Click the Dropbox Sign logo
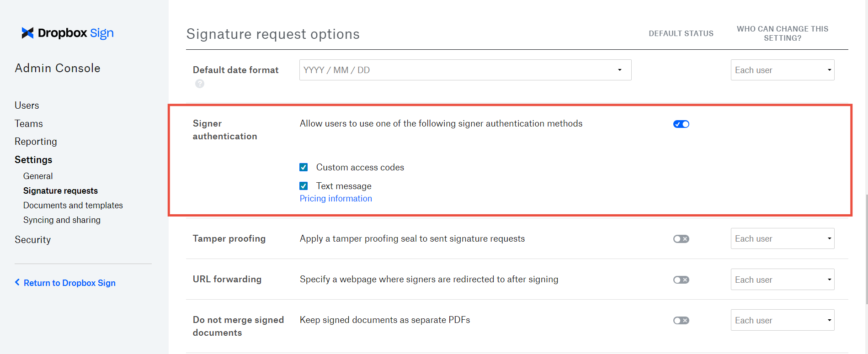This screenshot has width=868, height=354. [x=67, y=32]
